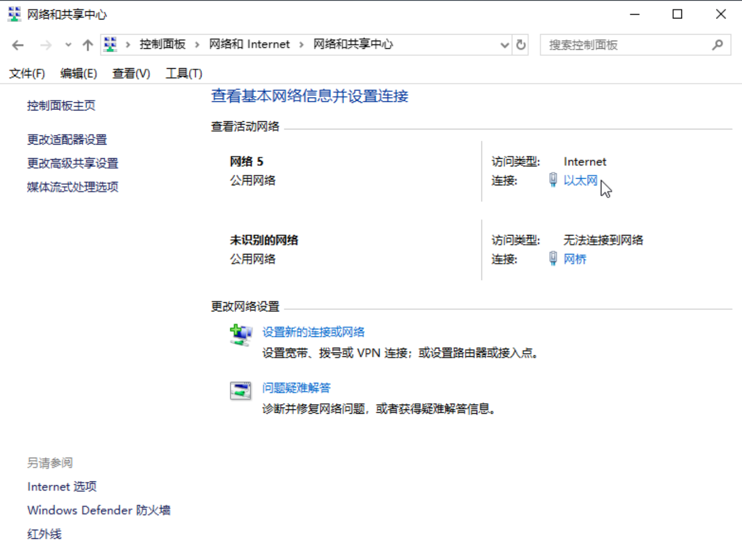Click the 查看基本网络信息并设置连接 heading
Screen dimensions: 742x560
coord(310,96)
